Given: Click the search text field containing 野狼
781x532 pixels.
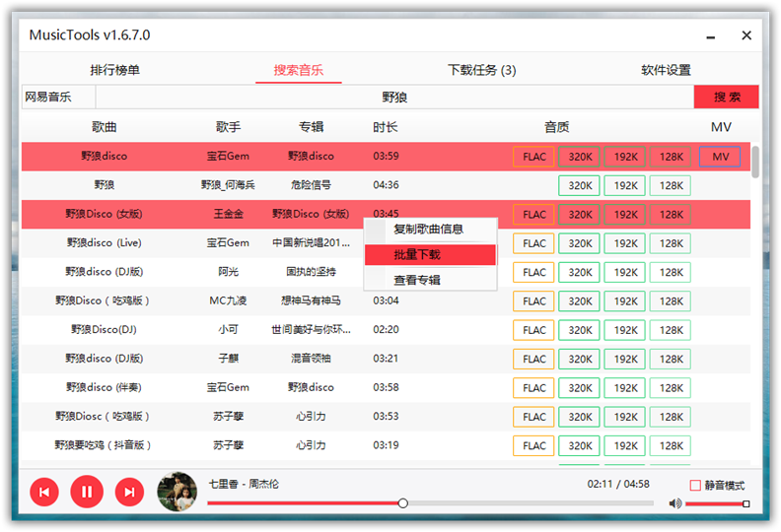Looking at the screenshot, I should (394, 97).
